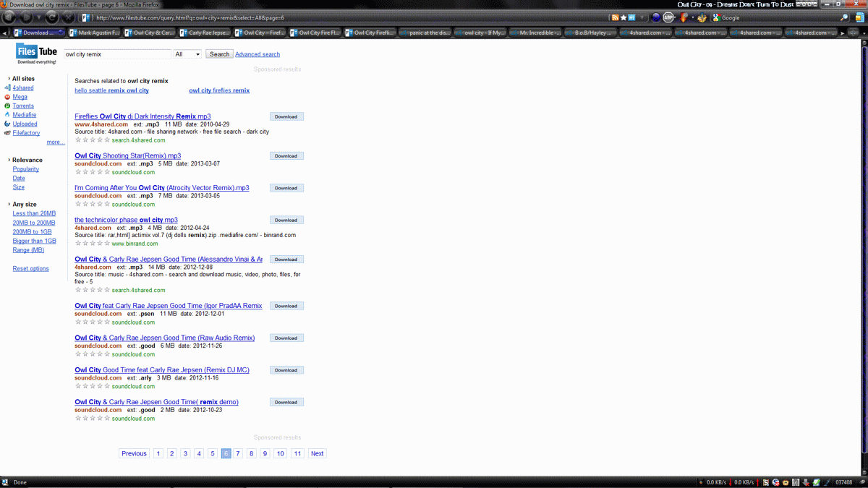This screenshot has width=868, height=488.
Task: Open the file type 'All' dropdown
Action: point(187,54)
